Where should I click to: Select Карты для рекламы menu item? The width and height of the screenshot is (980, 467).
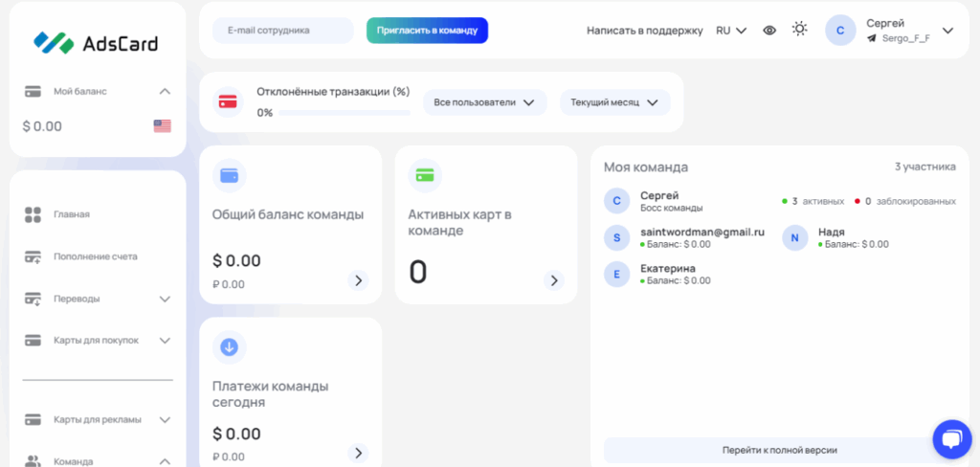coord(98,419)
